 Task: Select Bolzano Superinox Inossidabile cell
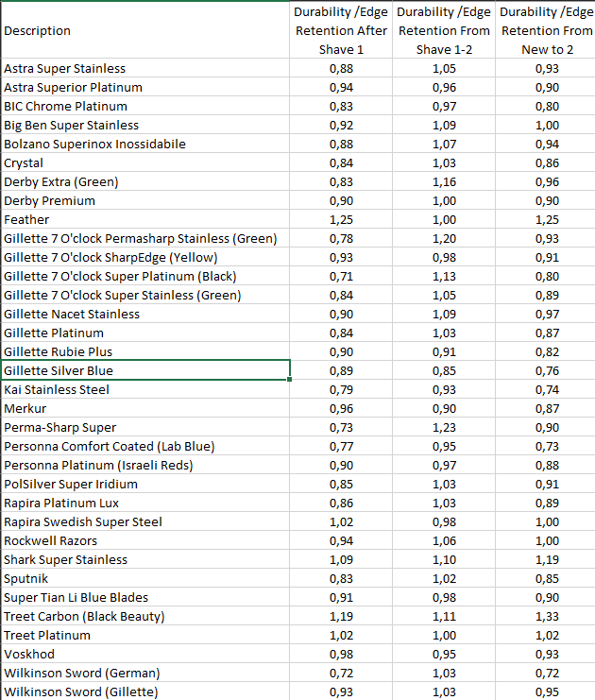145,144
